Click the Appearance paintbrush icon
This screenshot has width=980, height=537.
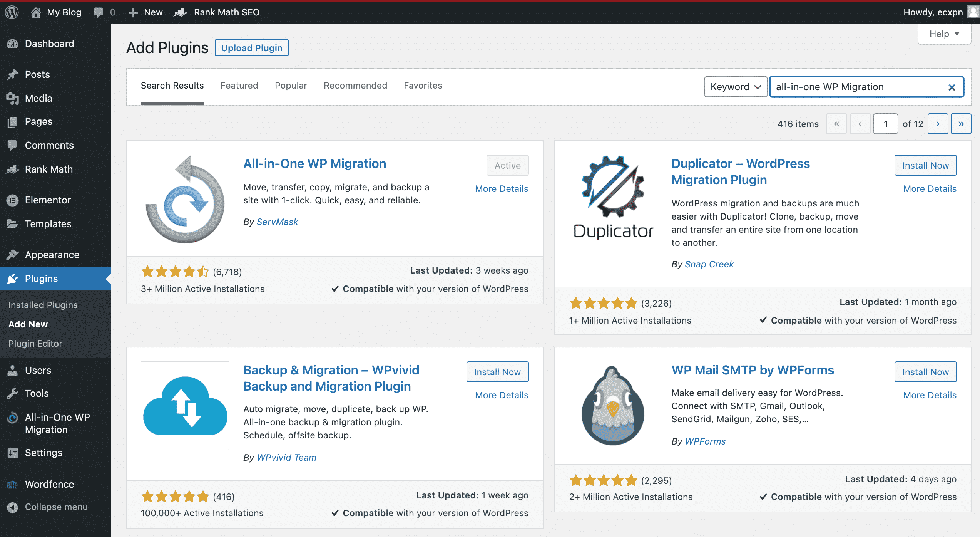(x=12, y=255)
